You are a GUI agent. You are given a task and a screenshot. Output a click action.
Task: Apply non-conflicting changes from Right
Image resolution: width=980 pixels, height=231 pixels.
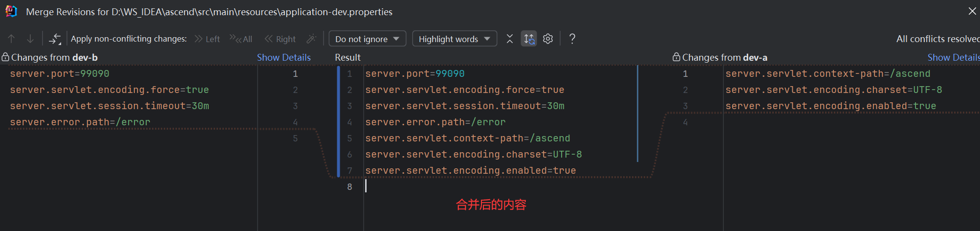(x=280, y=39)
